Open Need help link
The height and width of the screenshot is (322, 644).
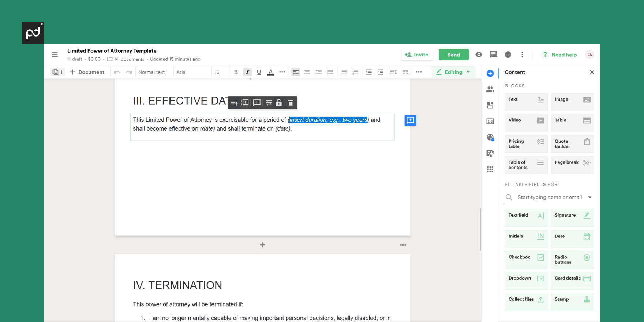point(559,55)
